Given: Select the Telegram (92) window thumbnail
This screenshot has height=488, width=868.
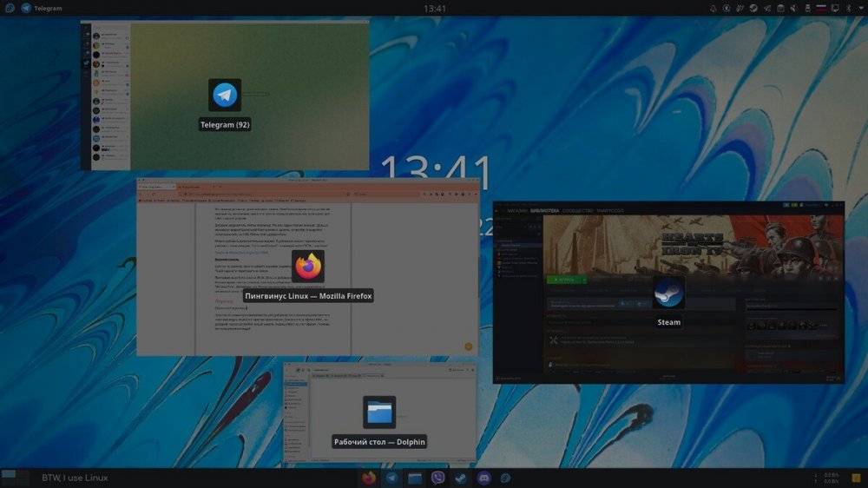Looking at the screenshot, I should tap(225, 96).
